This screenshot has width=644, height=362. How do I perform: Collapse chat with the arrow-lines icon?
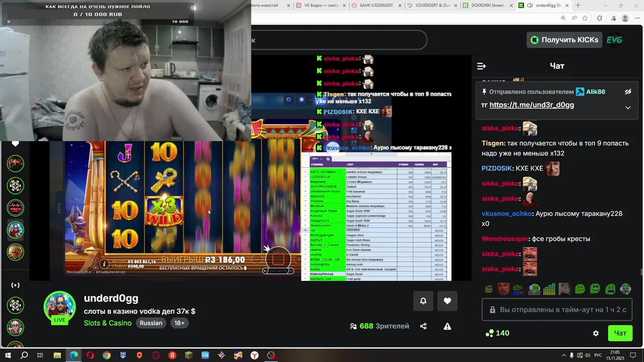pyautogui.click(x=481, y=66)
